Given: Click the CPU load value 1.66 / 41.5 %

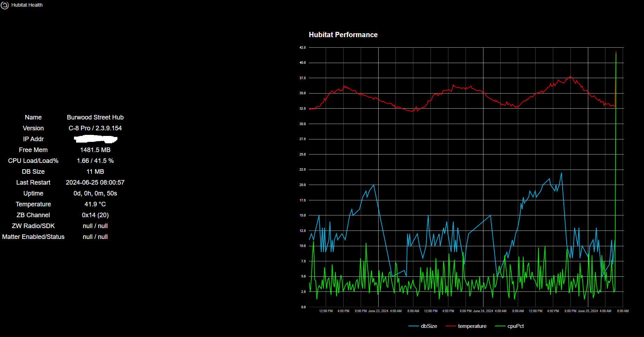Looking at the screenshot, I should click(95, 161).
